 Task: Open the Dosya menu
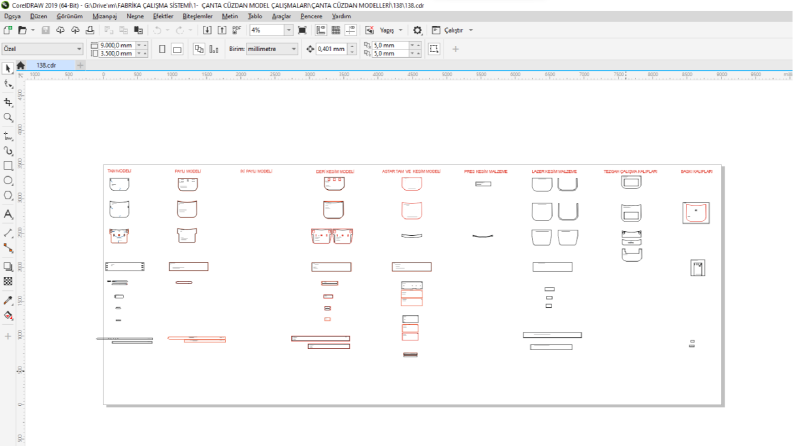[12, 16]
